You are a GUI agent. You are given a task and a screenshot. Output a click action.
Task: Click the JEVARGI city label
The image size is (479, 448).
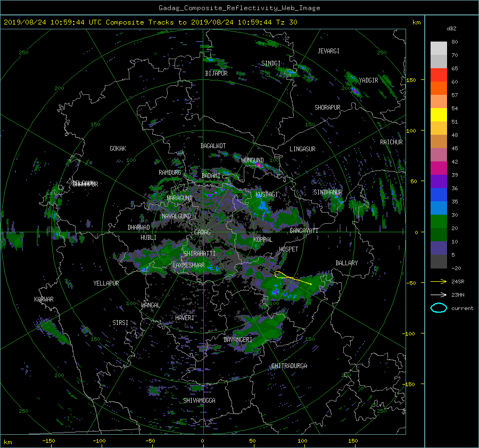(x=328, y=51)
